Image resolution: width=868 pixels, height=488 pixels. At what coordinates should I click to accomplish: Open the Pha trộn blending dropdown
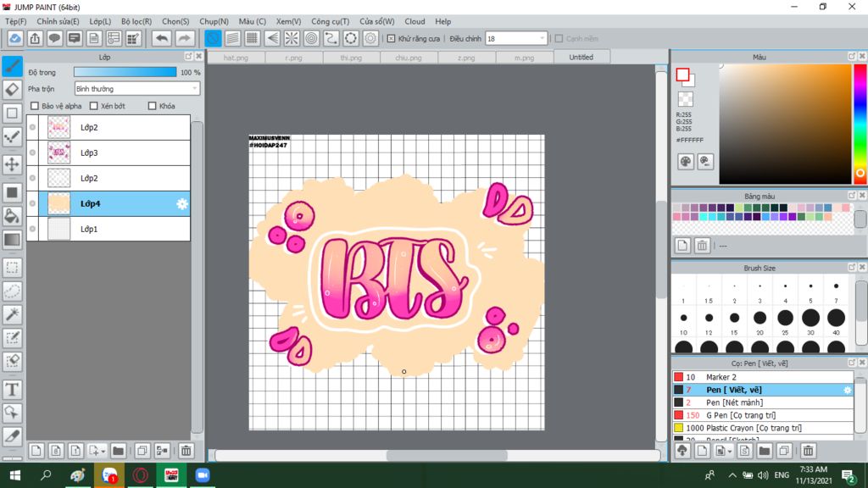point(137,88)
